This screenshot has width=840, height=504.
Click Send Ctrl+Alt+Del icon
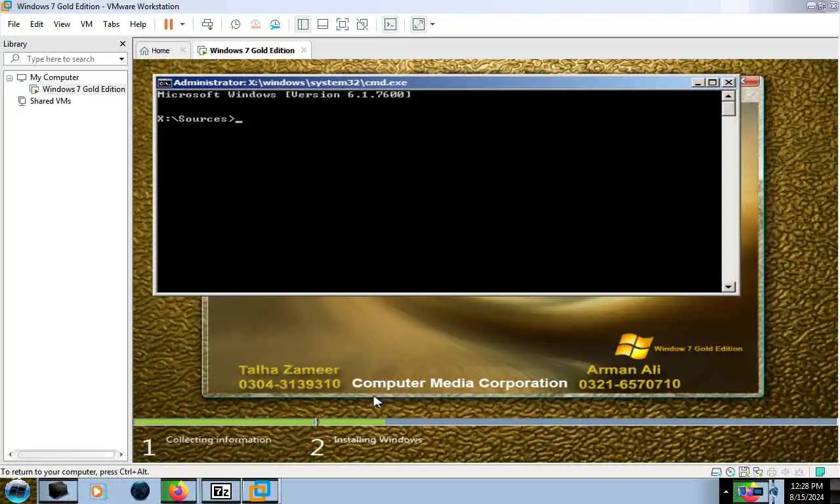207,24
